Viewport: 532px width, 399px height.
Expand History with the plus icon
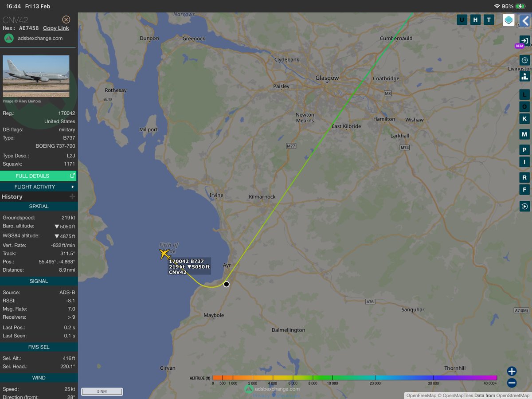[72, 196]
